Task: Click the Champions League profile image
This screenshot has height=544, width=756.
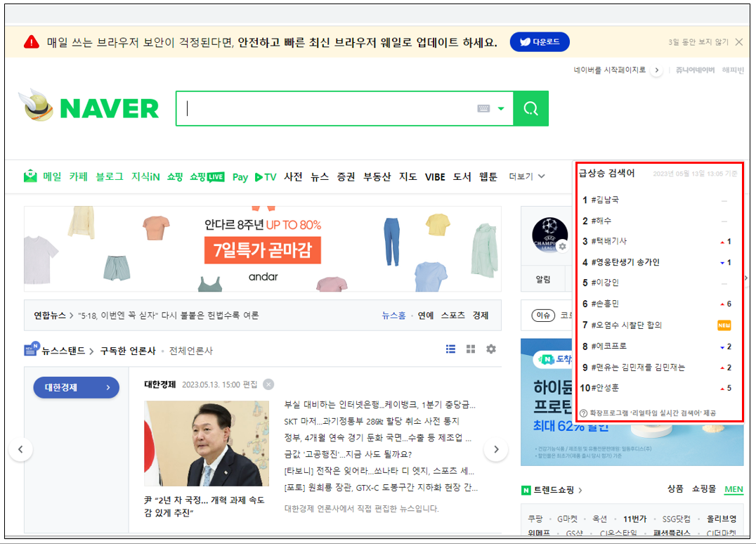Action: coord(549,235)
